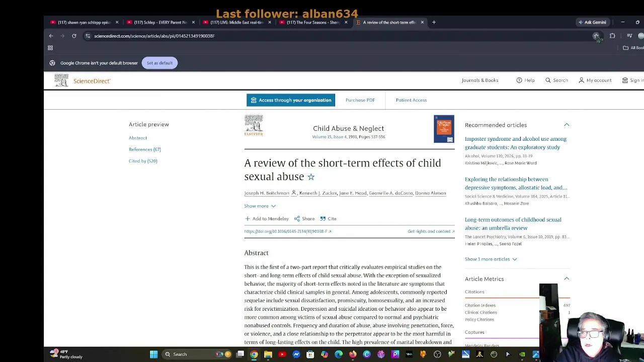Open Microsoft Store from taskbar
The height and width of the screenshot is (362, 644).
(310, 354)
